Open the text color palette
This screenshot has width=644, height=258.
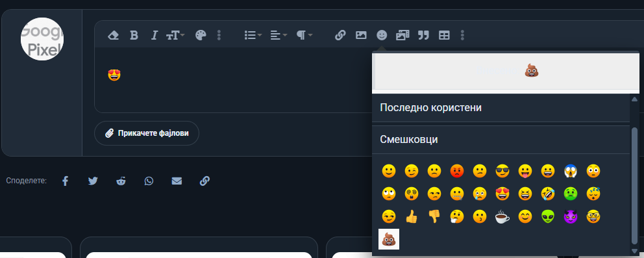[x=201, y=35]
